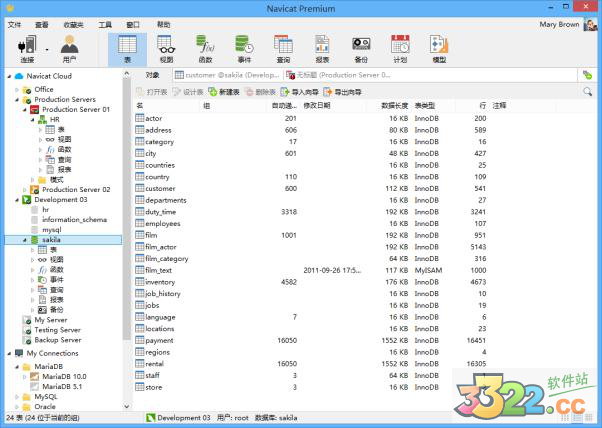
Task: Select the Oracle folder
Action: 45,407
